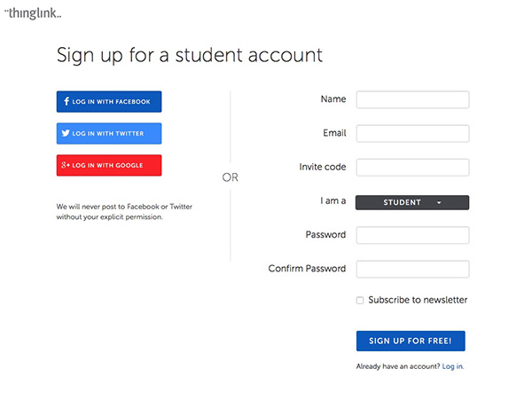Screen dimensions: 532x416
Task: Click the Subscribe to newsletter label
Action: (x=418, y=300)
